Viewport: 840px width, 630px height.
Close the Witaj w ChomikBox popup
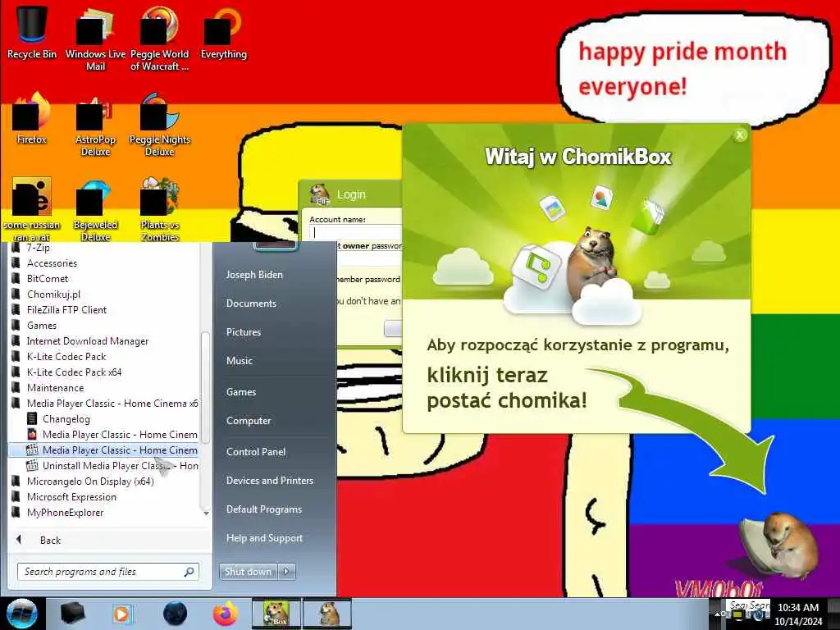click(740, 135)
